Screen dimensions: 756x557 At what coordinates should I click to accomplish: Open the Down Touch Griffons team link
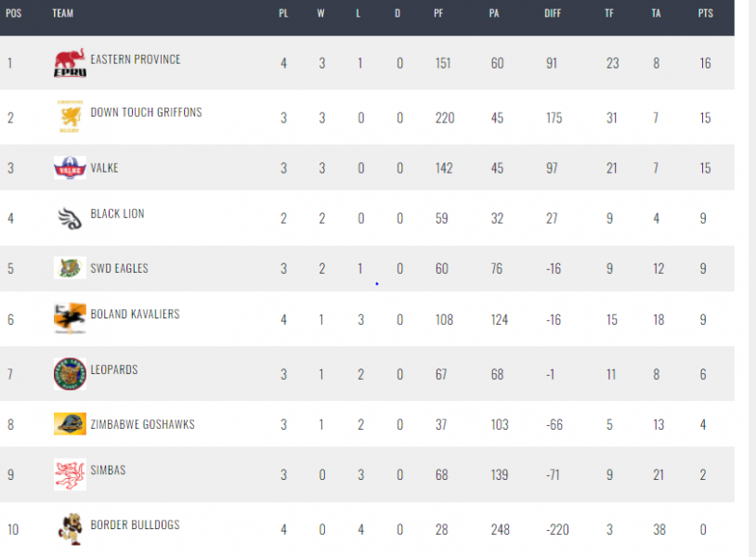coord(146,112)
